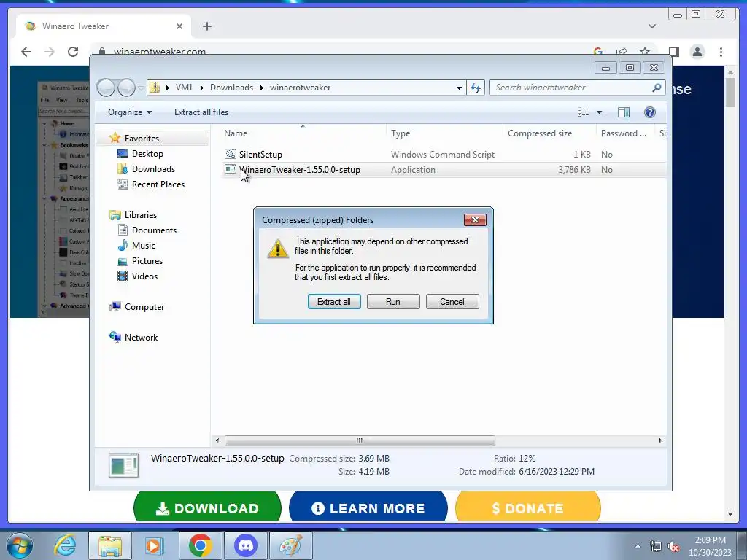Click the horizontal scrollbar left arrow
Viewport: 747px width, 560px height.
217,441
